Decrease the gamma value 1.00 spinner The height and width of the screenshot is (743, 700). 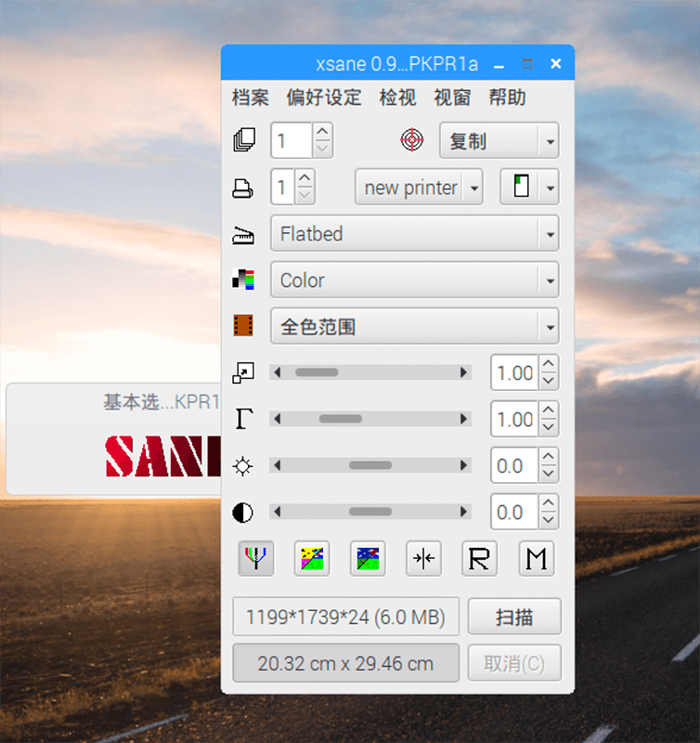click(549, 427)
